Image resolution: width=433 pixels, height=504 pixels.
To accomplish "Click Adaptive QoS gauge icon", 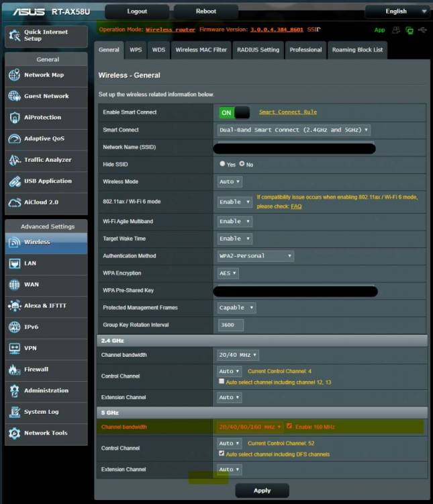I will click(x=15, y=138).
